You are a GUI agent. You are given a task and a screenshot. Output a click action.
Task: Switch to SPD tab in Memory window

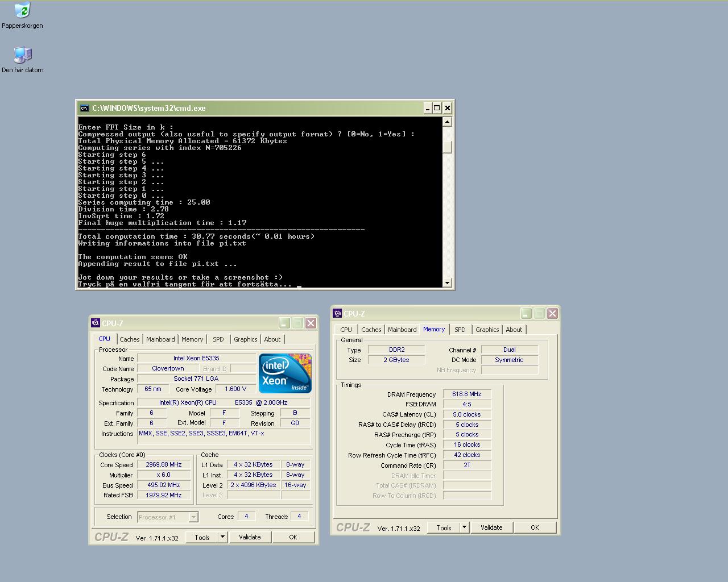(460, 330)
